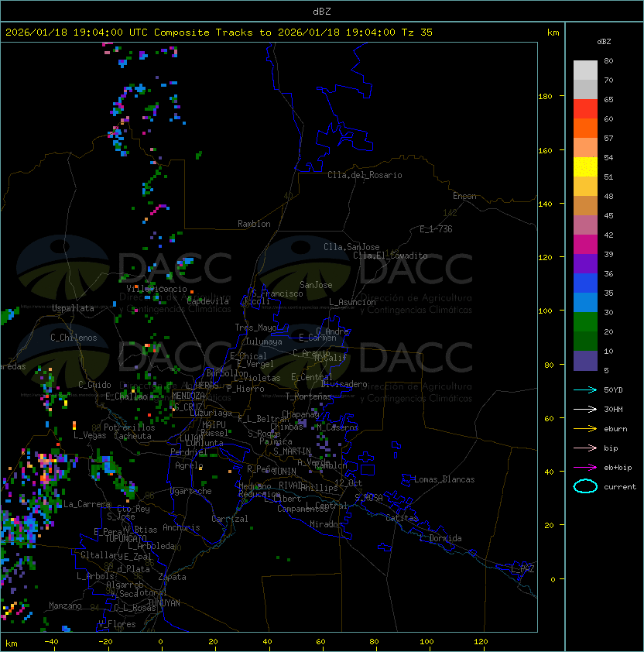Select the slate 5-10 dBZ color swatch
Screen dimensions: 644x652
point(585,361)
